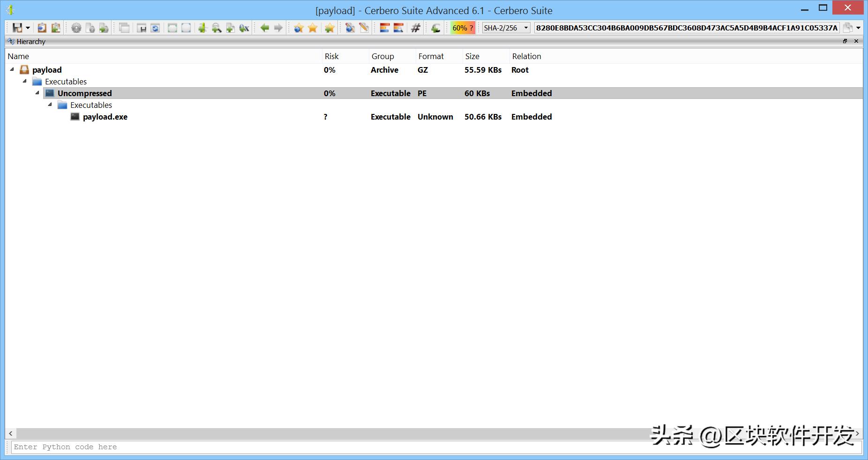868x460 pixels.
Task: Open the save icon's dropdown arrow
Action: 28,28
